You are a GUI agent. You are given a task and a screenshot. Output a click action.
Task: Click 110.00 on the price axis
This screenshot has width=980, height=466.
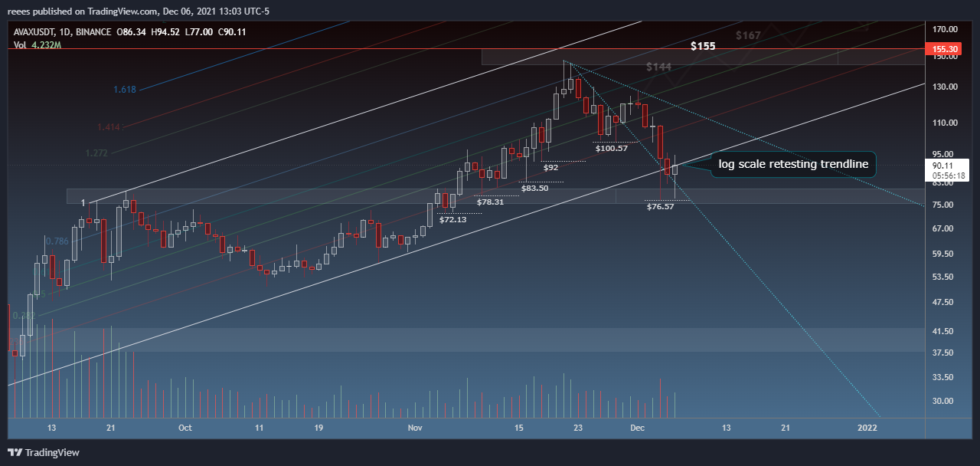(946, 123)
